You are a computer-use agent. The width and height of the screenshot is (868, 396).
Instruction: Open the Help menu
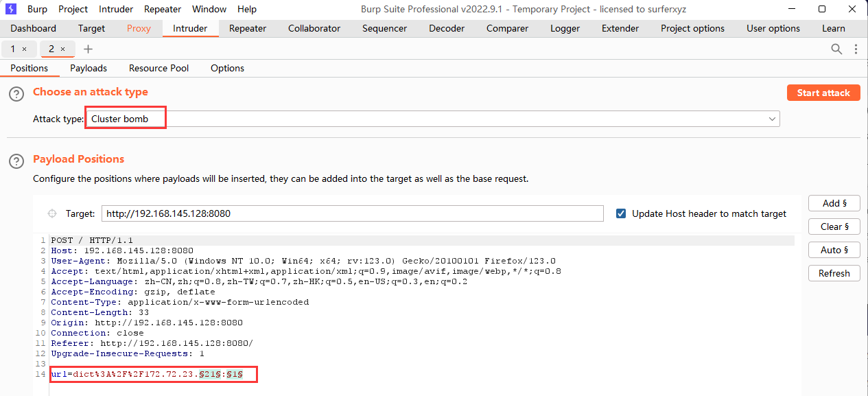point(247,9)
